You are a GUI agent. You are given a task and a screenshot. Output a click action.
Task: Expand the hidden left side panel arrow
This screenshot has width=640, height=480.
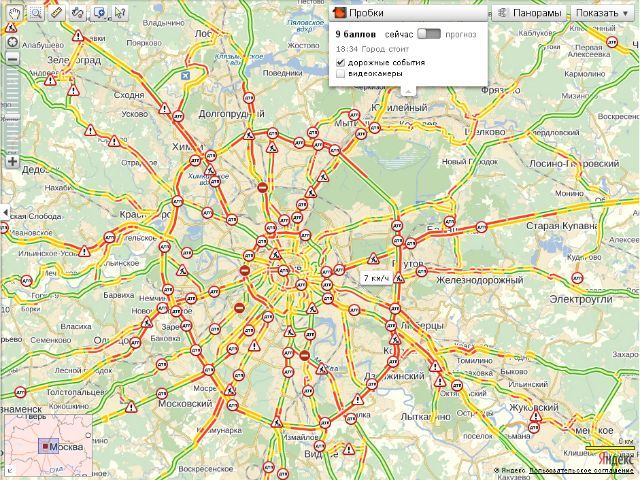(x=4, y=212)
